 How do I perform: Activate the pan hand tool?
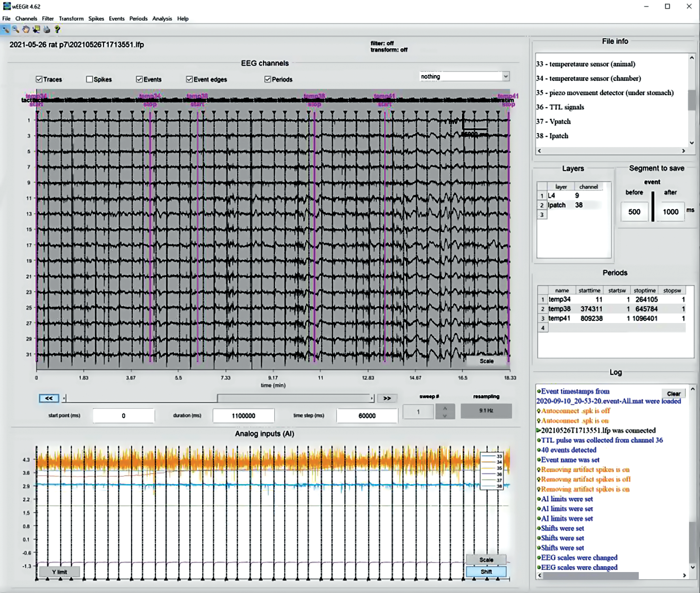pos(26,29)
